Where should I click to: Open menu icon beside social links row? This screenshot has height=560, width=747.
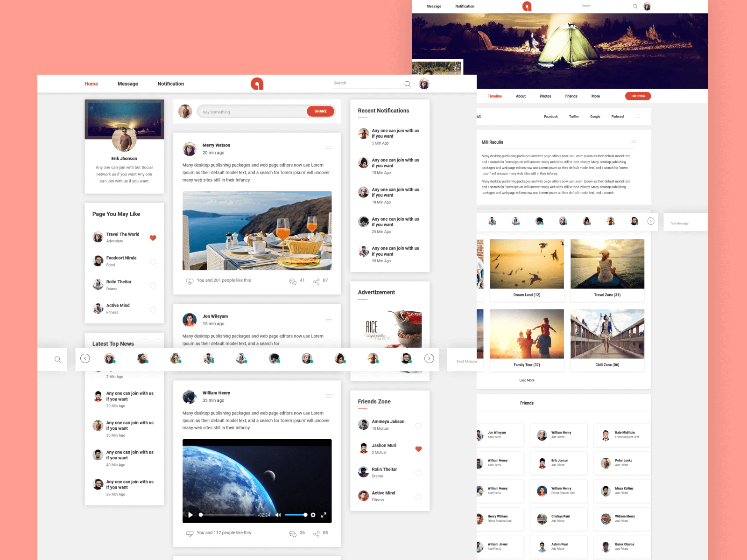[x=637, y=116]
